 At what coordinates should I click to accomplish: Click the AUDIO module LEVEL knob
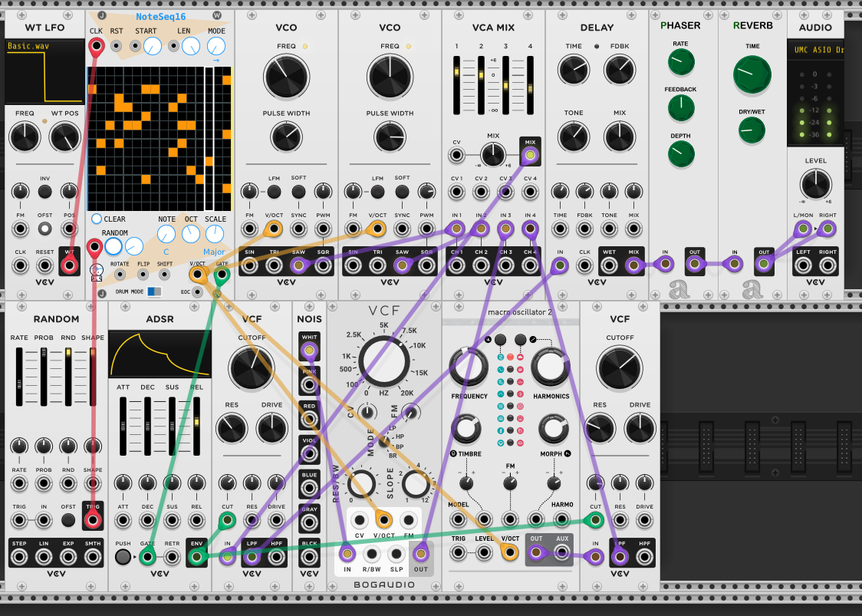click(x=816, y=183)
